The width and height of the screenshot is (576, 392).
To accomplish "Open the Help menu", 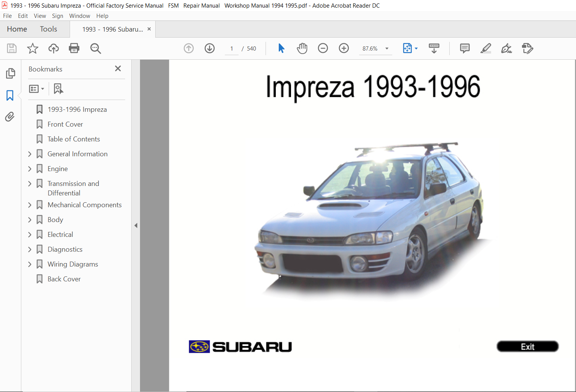I will click(102, 16).
